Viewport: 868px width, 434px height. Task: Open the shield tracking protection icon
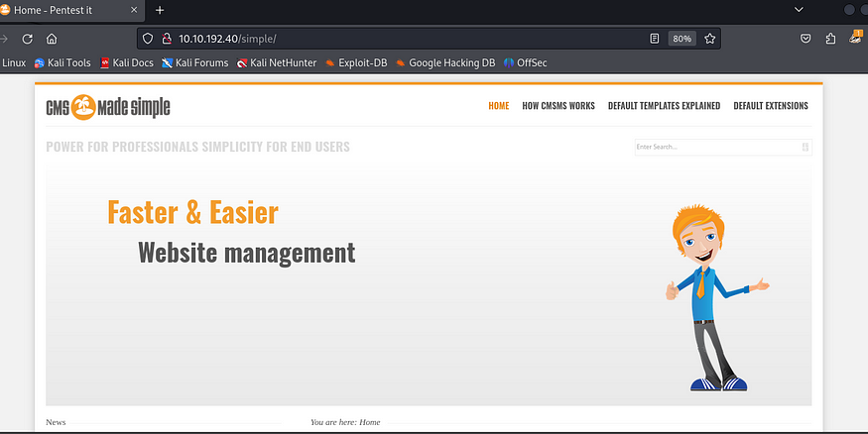147,39
